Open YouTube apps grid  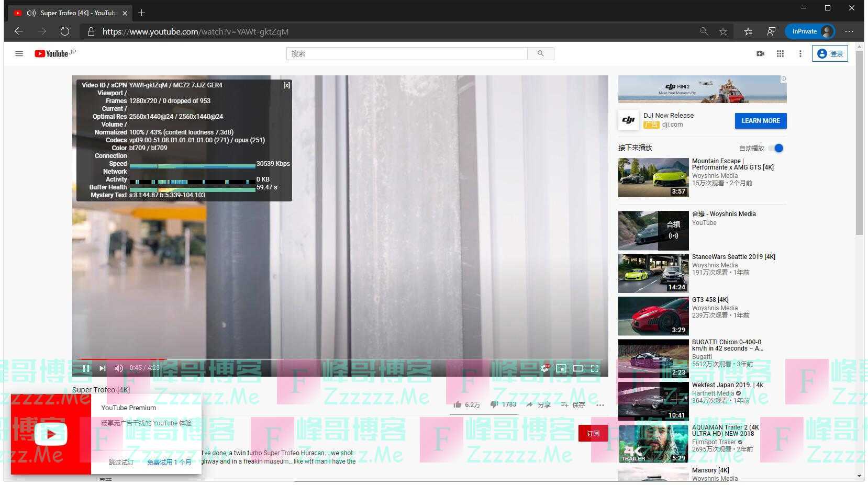(780, 53)
